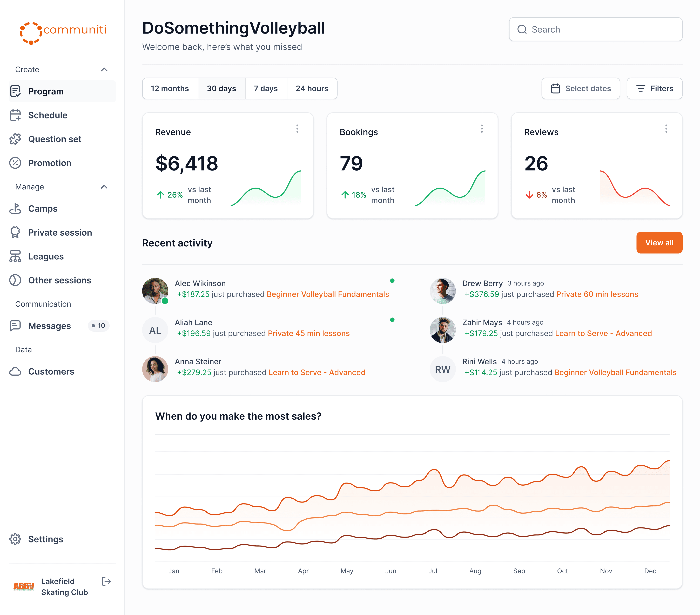
Task: Click the Reviews sparkline chart
Action: tap(635, 188)
